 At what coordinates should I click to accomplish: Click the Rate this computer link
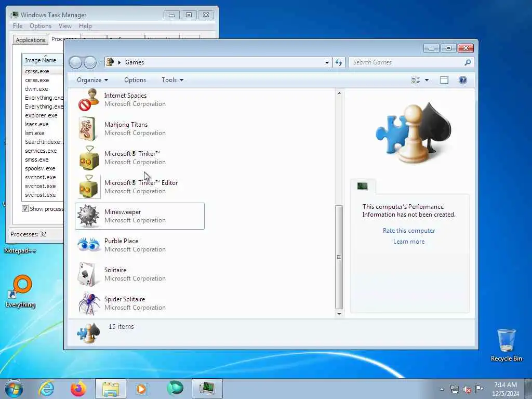(x=409, y=231)
